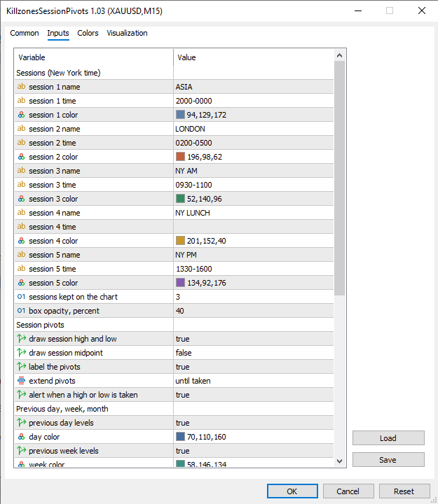Click the Reset button

point(404,491)
